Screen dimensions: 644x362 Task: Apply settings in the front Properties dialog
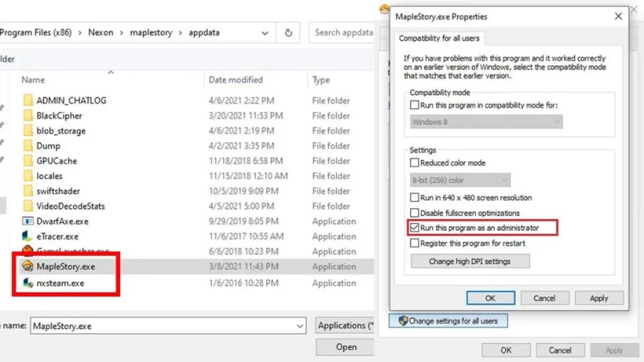[599, 298]
